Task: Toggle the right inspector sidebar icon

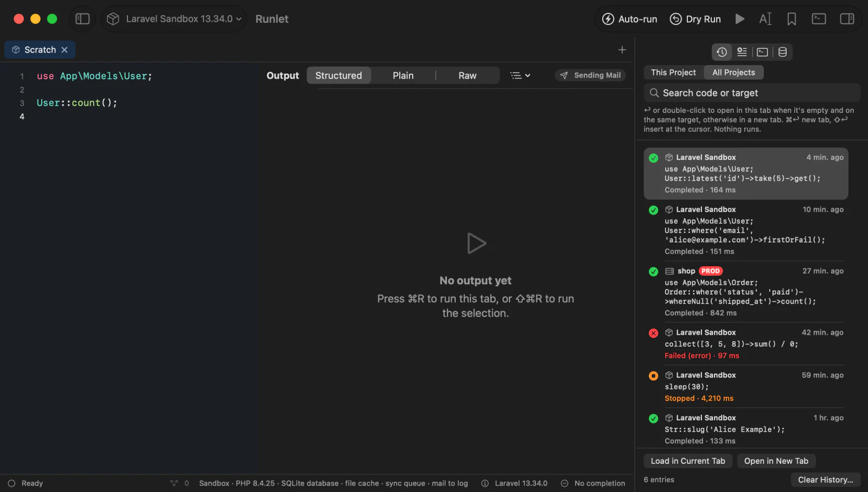Action: pos(847,19)
